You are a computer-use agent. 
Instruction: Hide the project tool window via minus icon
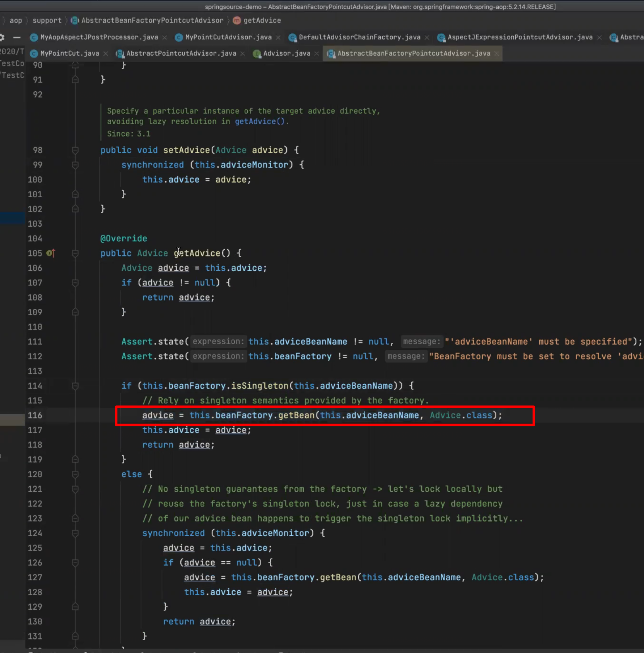[17, 37]
